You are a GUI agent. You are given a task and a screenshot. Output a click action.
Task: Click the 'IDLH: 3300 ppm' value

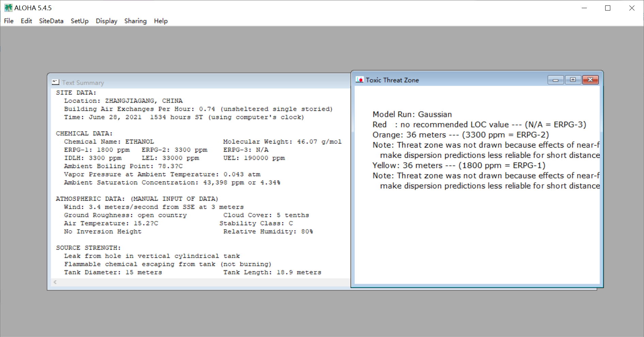pos(93,158)
